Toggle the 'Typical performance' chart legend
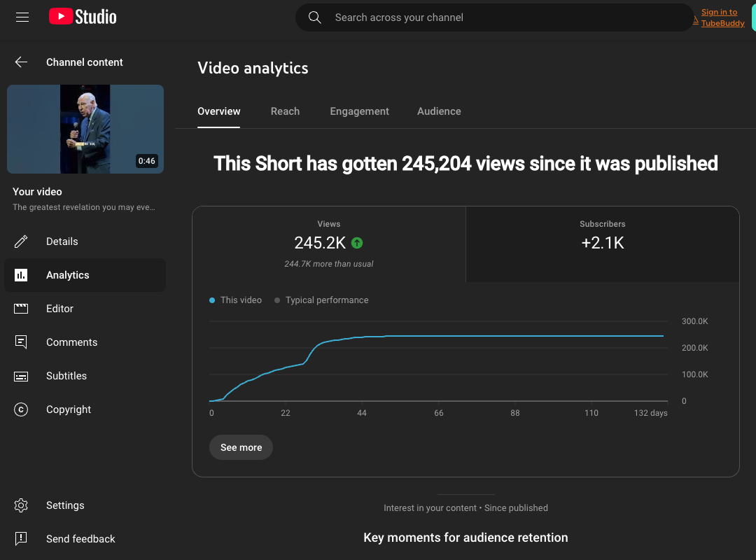Screen dimensions: 756x560 tap(321, 300)
